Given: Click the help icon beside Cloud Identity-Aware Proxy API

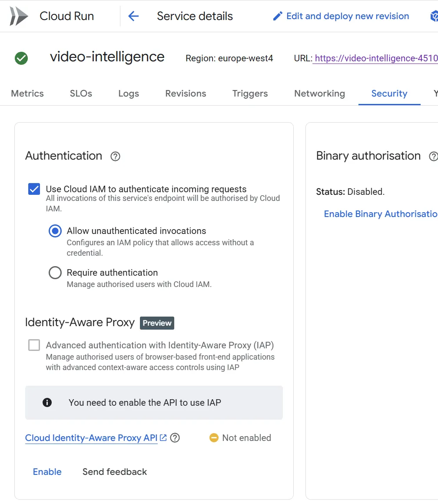Looking at the screenshot, I should click(x=175, y=438).
